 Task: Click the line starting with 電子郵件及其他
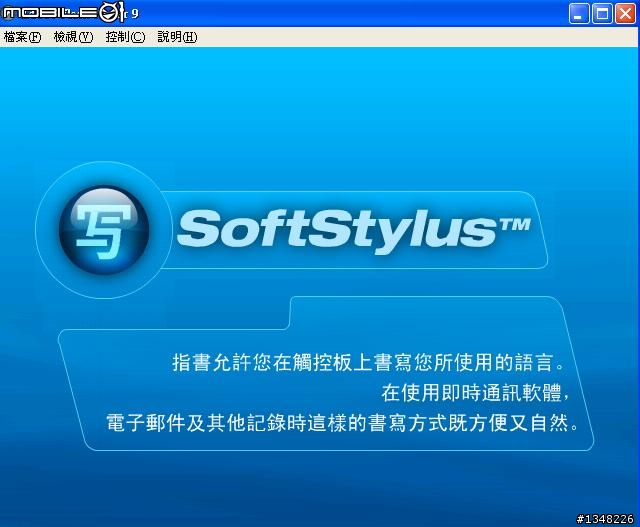pyautogui.click(x=342, y=423)
